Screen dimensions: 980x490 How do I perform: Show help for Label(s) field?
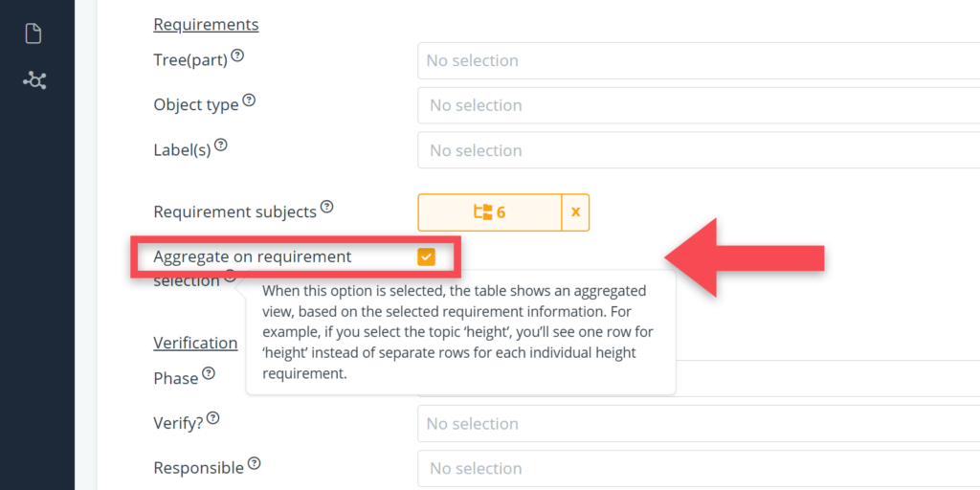click(x=221, y=145)
